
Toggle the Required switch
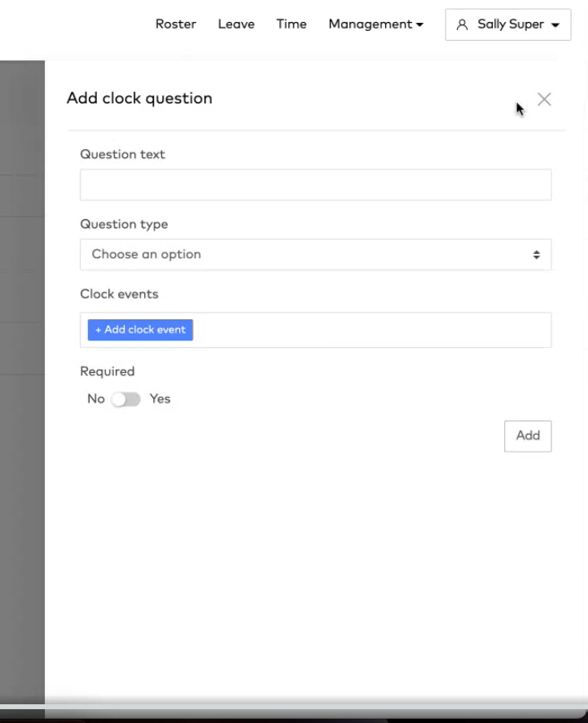pyautogui.click(x=126, y=399)
